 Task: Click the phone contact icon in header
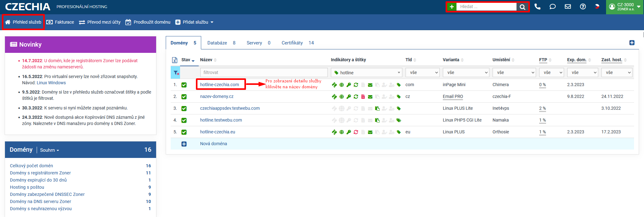537,7
